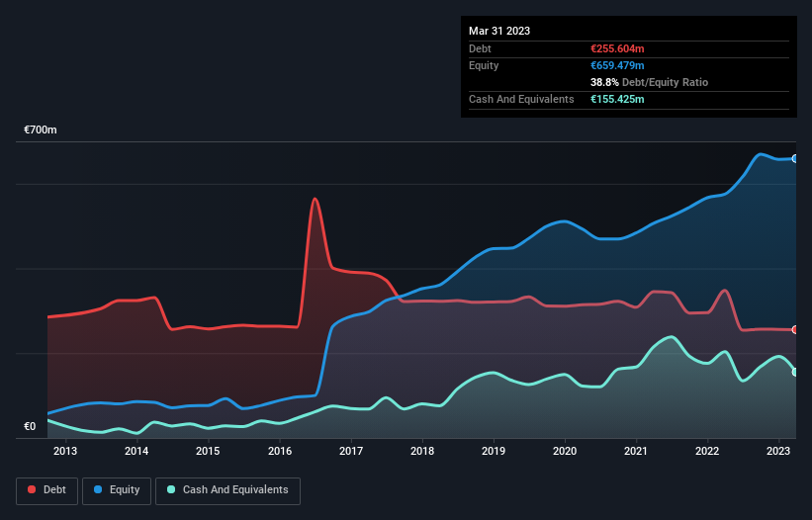Viewport: 812px width, 520px height.
Task: Click the Cash value €155.425m
Action: 617,99
